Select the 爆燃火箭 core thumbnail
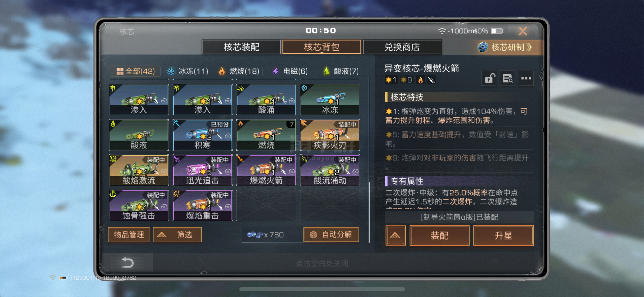 point(266,170)
